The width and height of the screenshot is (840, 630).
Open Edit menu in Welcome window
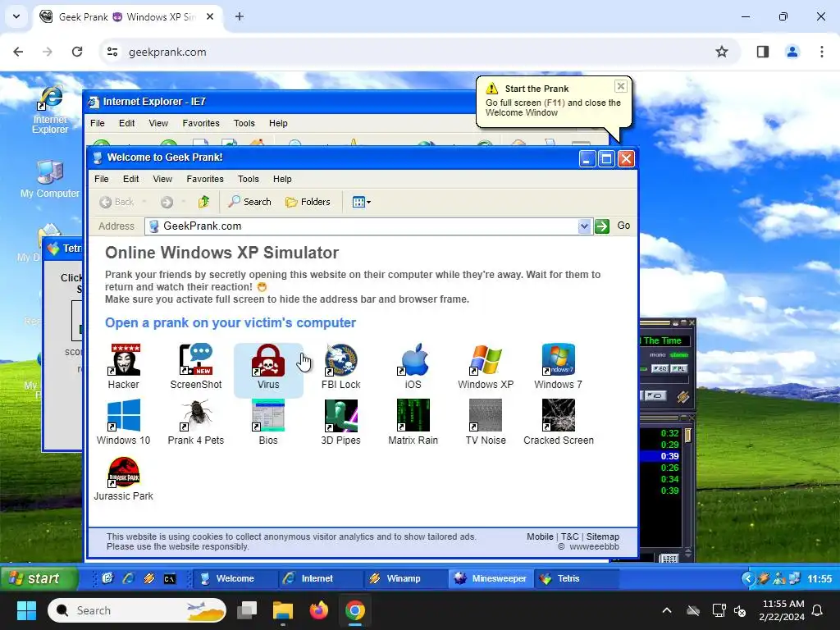click(130, 179)
